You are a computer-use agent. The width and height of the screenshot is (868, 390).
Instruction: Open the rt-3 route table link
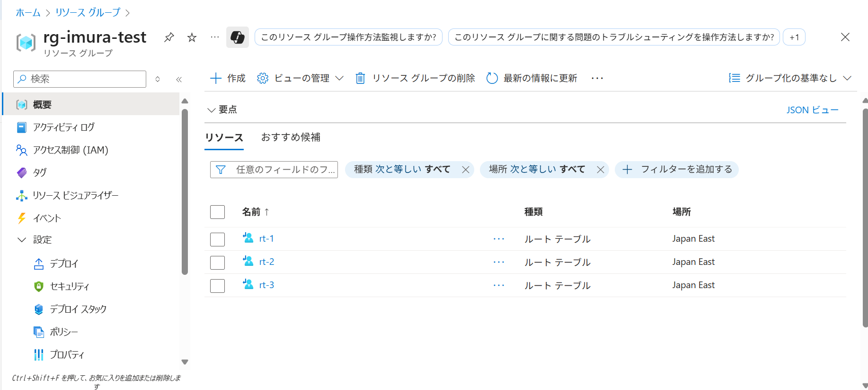point(266,285)
